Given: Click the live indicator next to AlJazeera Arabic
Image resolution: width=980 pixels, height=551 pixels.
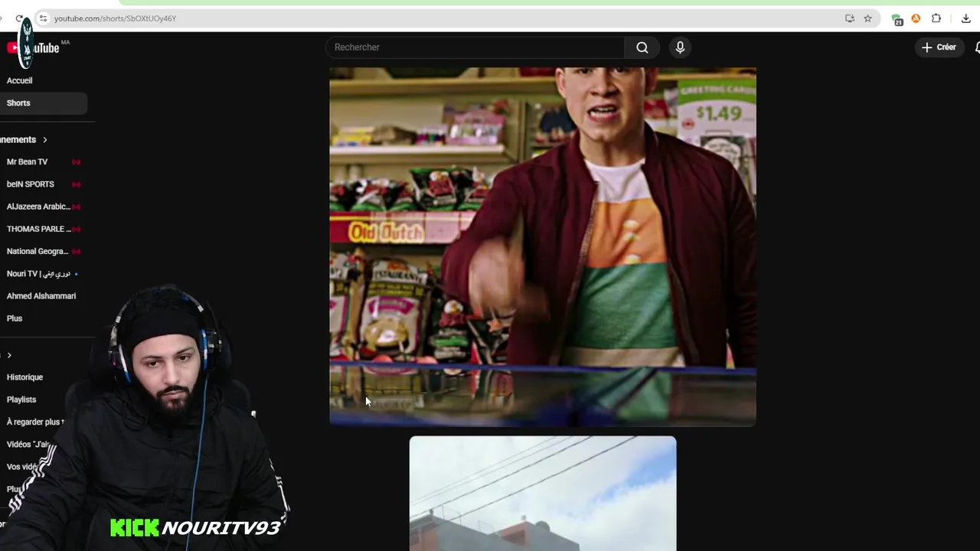Looking at the screenshot, I should click(x=76, y=207).
